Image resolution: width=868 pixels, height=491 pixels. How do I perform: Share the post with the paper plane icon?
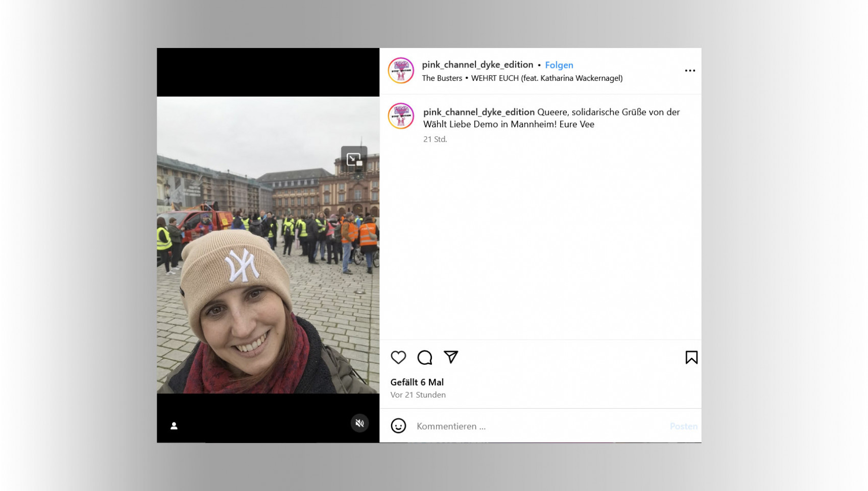(451, 357)
